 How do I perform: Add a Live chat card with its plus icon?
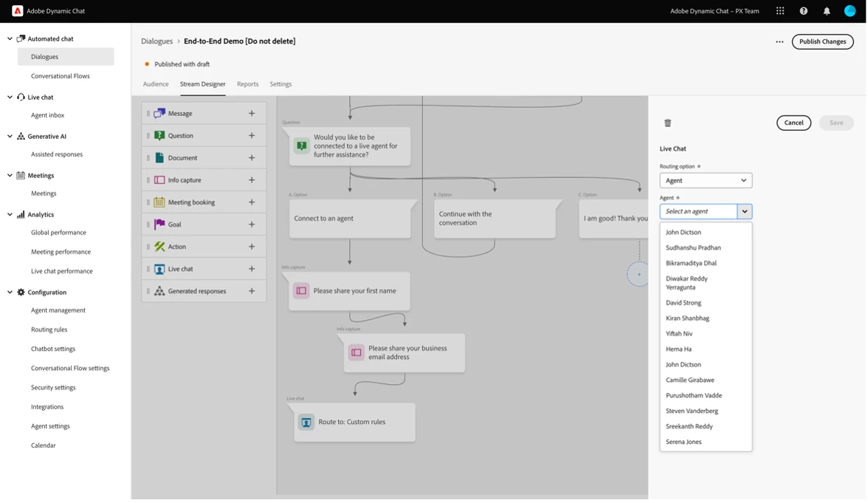(251, 269)
